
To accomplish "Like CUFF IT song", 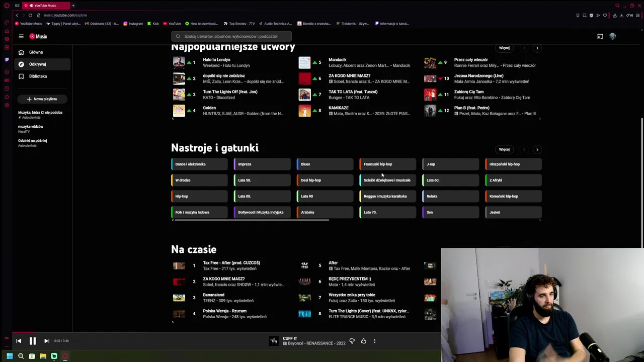I will (363, 341).
